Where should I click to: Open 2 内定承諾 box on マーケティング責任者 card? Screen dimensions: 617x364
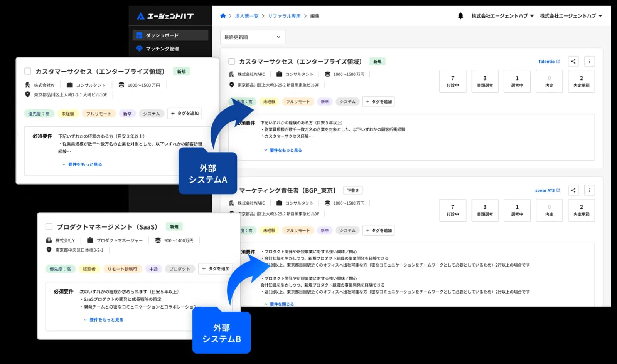582,210
